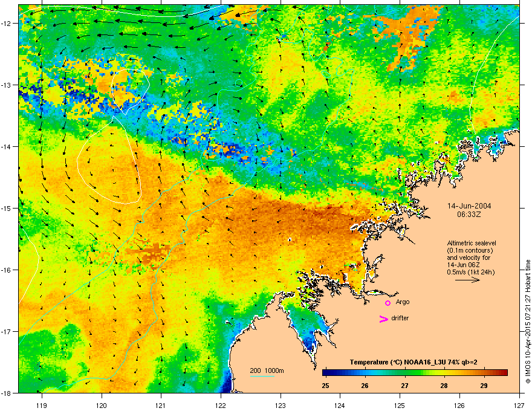Screen dimensions: 532x411
Task: Click the 'and velocity for' caption line
Action: tap(468, 257)
